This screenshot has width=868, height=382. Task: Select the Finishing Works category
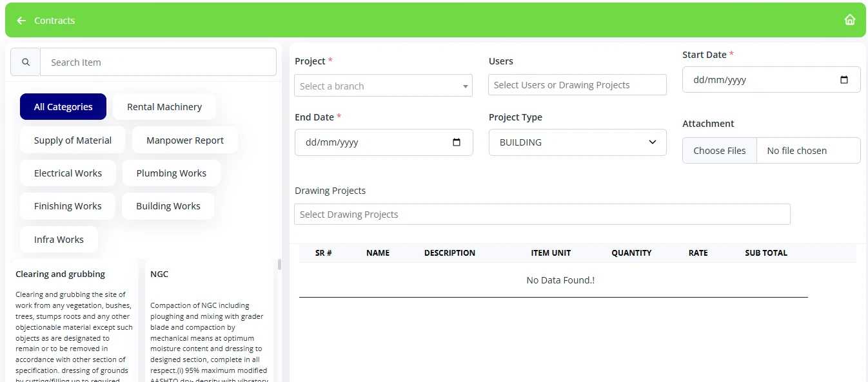click(68, 206)
